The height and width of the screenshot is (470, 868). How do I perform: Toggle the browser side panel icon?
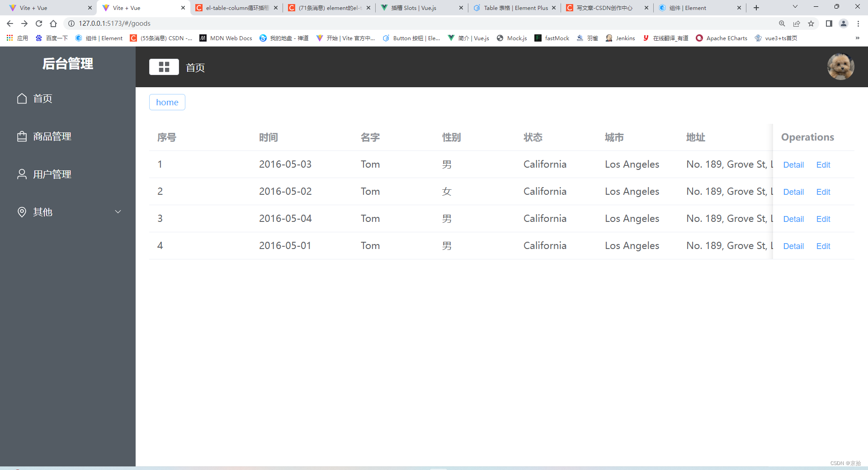[829, 23]
